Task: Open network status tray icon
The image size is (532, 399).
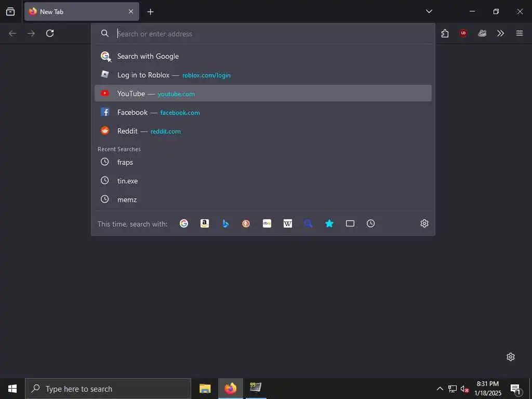Action: pyautogui.click(x=453, y=389)
